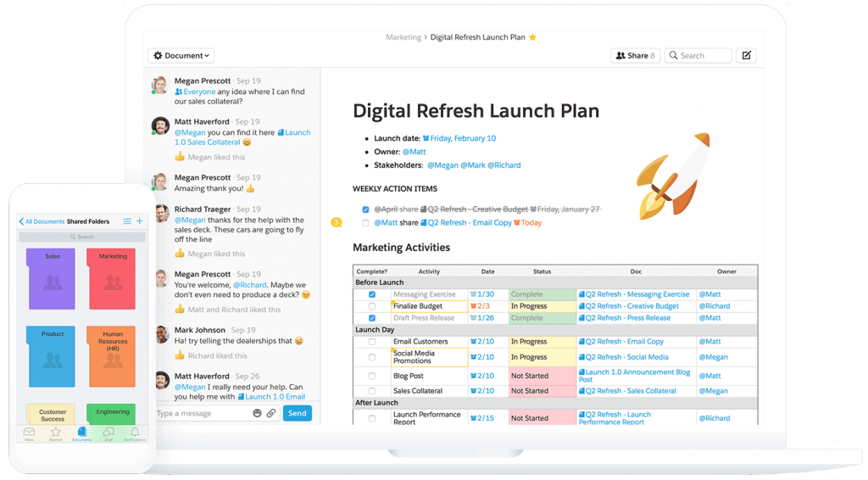Check the Matt share Email Copy action item
This screenshot has height=480, width=868.
tap(365, 223)
